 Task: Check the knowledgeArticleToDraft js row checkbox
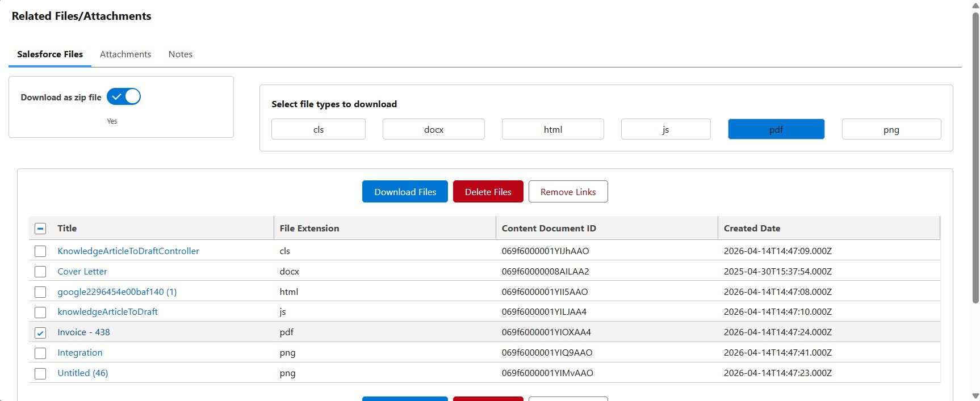[x=40, y=313]
